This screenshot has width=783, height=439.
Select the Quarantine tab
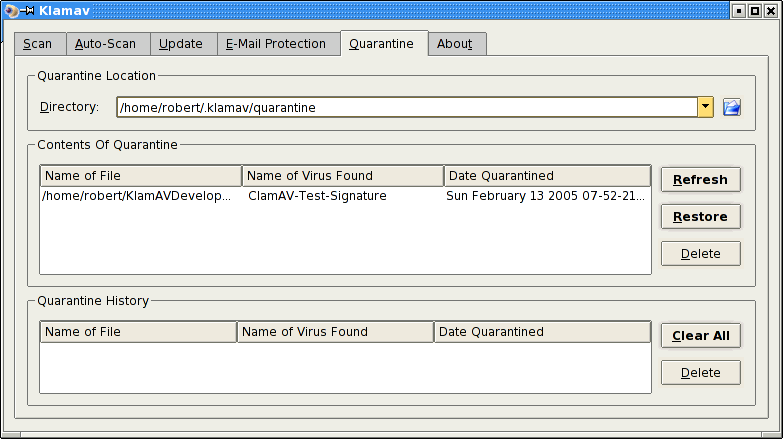click(384, 43)
